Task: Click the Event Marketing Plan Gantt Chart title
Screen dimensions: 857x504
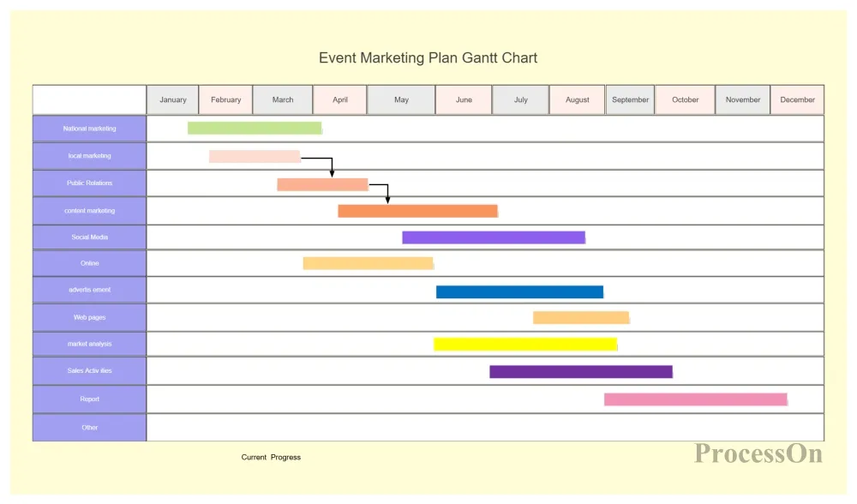Action: (x=428, y=58)
